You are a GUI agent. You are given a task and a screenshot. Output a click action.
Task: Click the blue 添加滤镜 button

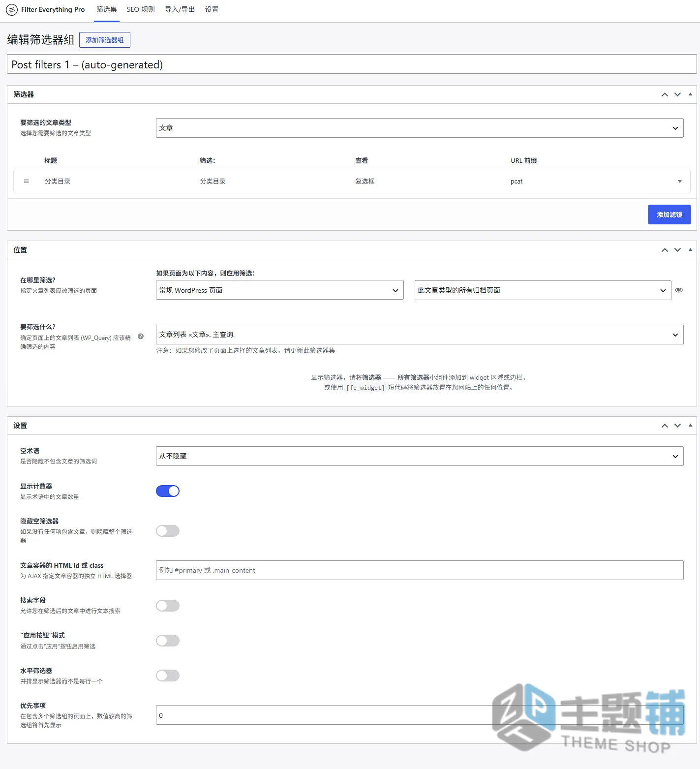pyautogui.click(x=669, y=215)
